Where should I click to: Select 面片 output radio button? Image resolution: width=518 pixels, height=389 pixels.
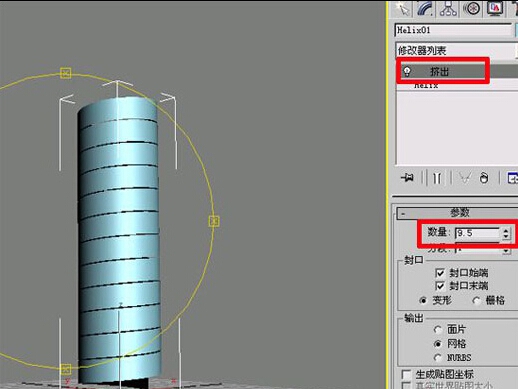tap(438, 330)
